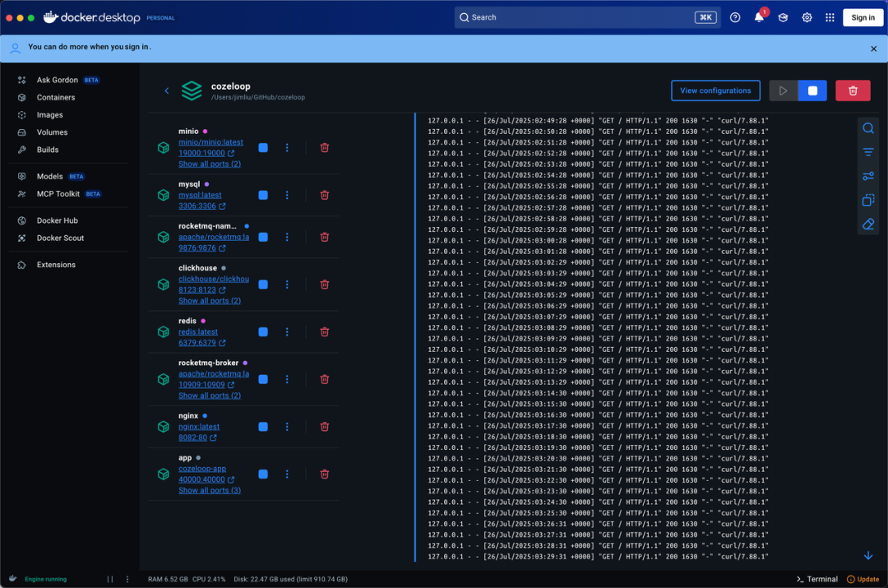
Task: Open log filter lines icon
Action: click(868, 152)
